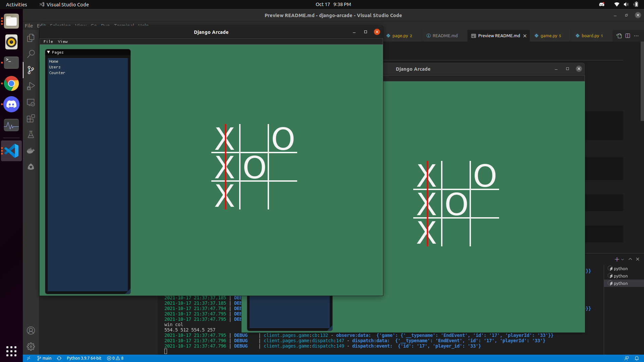
Task: Open the Accounts icon in activity bar
Action: 31,330
